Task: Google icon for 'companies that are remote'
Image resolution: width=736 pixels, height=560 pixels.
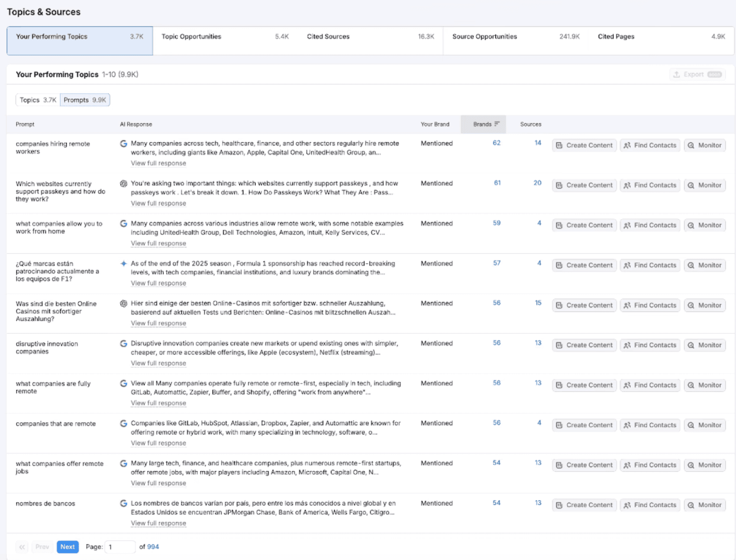Action: 124,423
